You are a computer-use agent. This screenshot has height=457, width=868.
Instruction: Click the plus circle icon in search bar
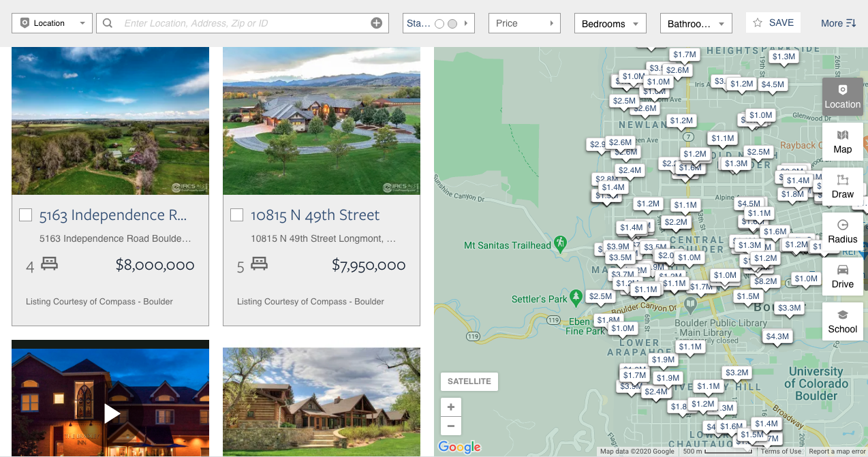(x=376, y=23)
